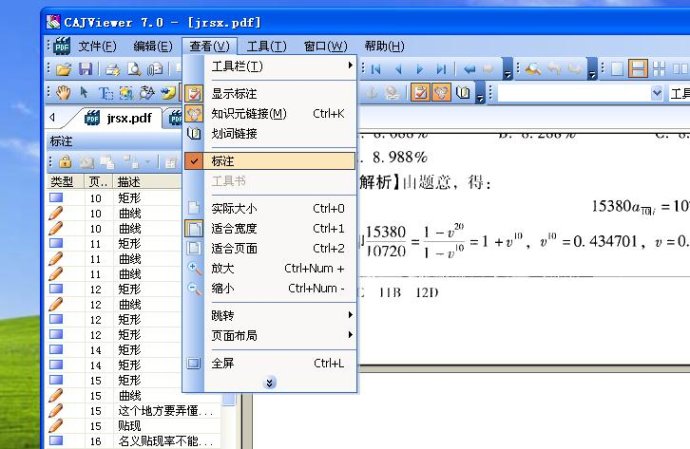Click the blue go-back arrow
The image size is (690, 449).
pos(470,69)
